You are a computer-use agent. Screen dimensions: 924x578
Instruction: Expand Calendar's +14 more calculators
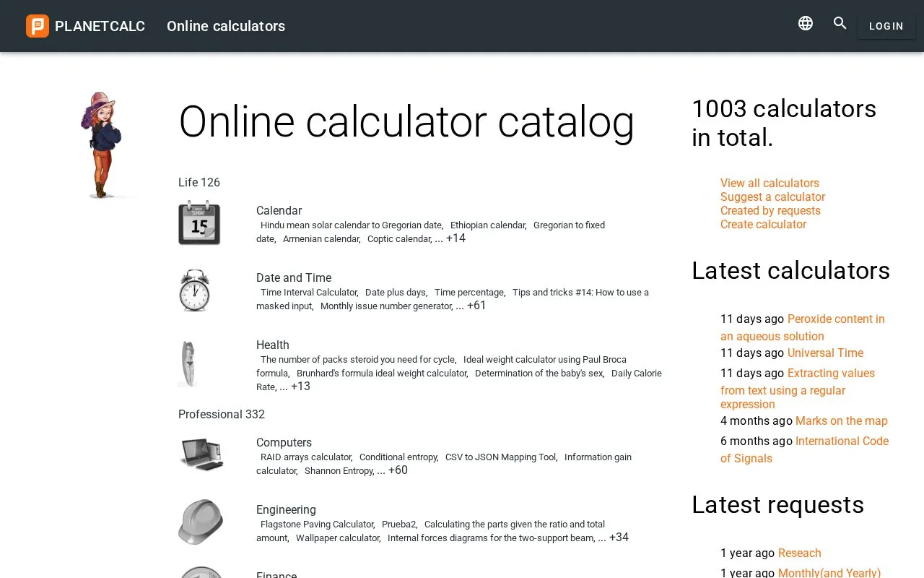click(x=456, y=238)
